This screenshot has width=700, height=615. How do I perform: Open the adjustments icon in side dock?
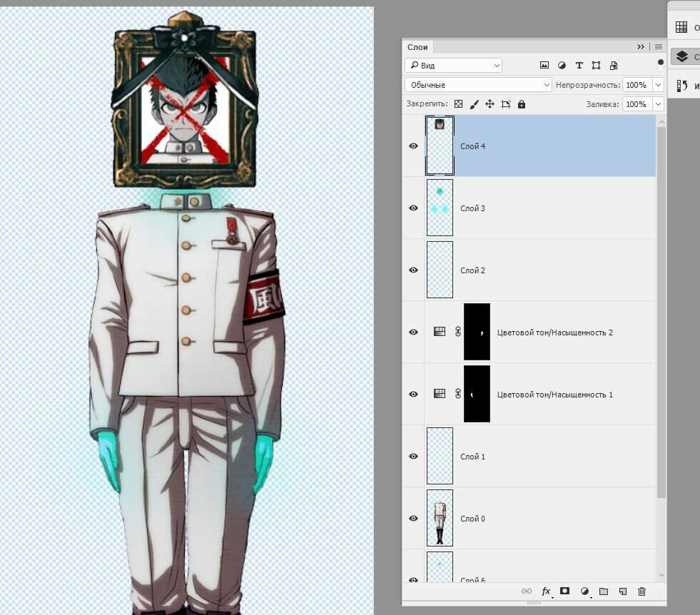(681, 86)
